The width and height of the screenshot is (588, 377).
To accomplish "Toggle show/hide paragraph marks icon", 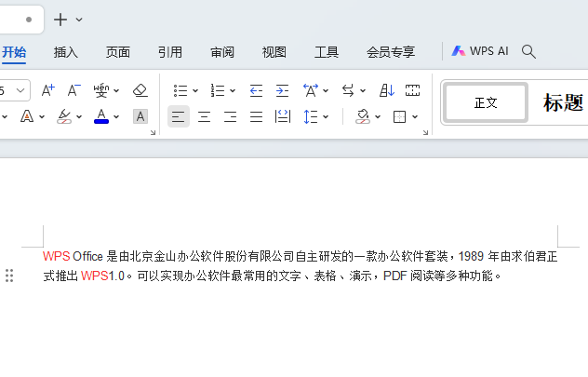I will coord(412,90).
